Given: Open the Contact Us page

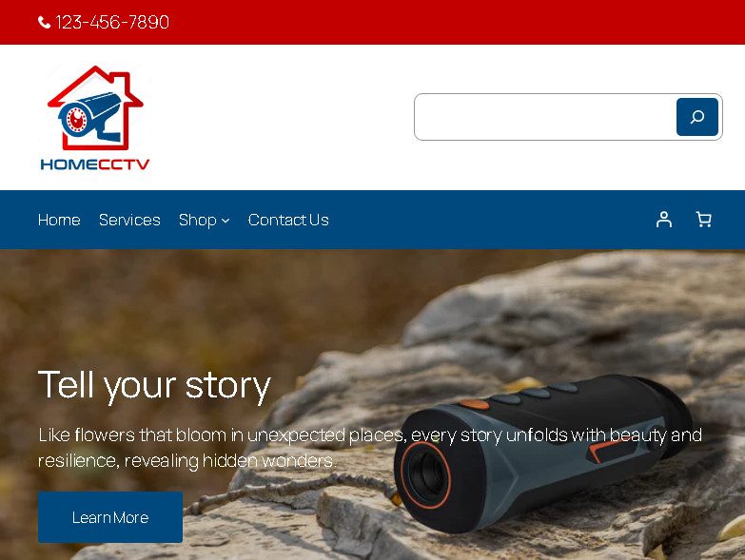Looking at the screenshot, I should pyautogui.click(x=288, y=220).
